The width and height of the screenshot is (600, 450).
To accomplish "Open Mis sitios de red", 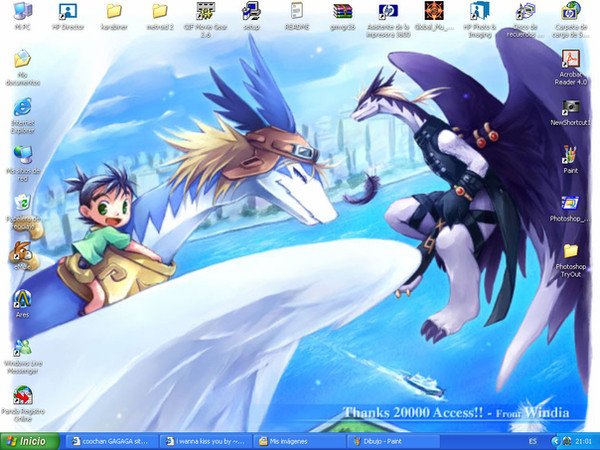I will (x=23, y=155).
